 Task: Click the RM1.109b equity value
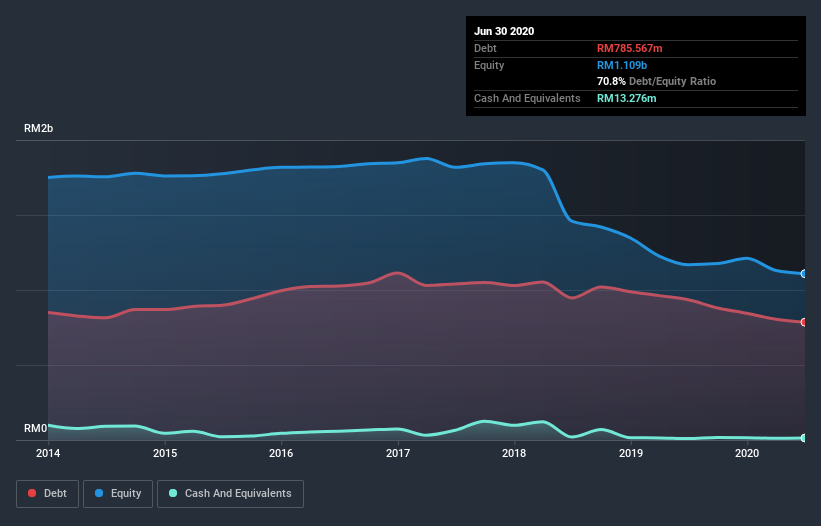point(622,65)
